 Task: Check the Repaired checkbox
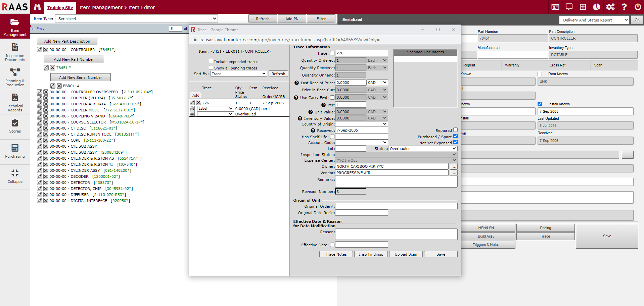point(455,130)
